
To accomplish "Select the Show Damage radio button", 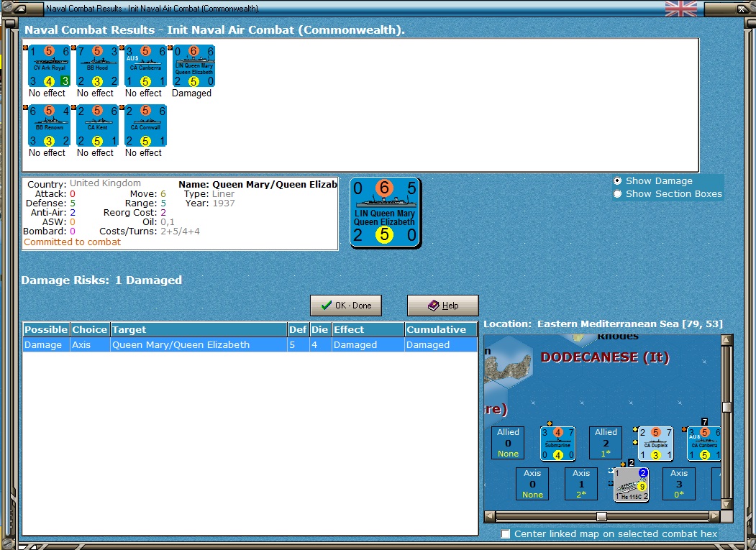I will click(x=618, y=180).
